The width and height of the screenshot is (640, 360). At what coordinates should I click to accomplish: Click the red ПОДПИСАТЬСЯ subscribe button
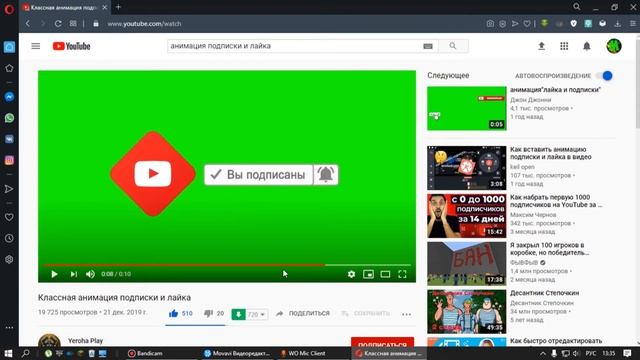[382, 343]
